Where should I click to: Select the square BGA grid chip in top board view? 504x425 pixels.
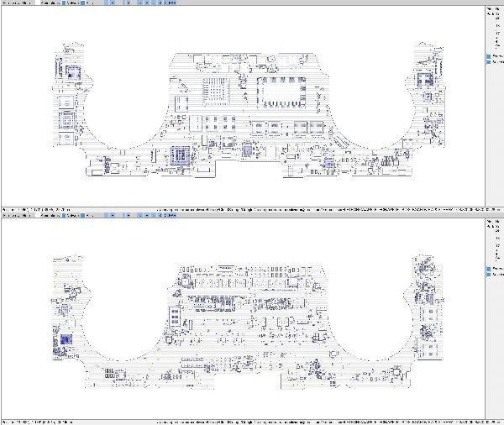tap(218, 91)
